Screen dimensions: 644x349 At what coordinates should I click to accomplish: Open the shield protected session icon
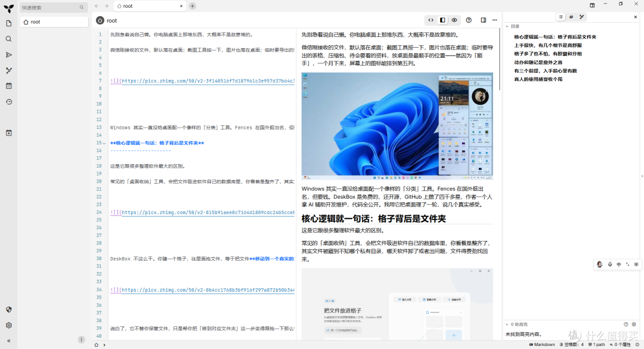click(x=8, y=310)
